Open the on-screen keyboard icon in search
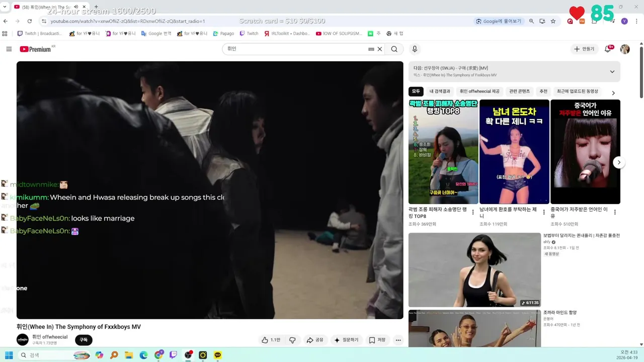Viewport: 644px width, 362px height. click(x=371, y=49)
